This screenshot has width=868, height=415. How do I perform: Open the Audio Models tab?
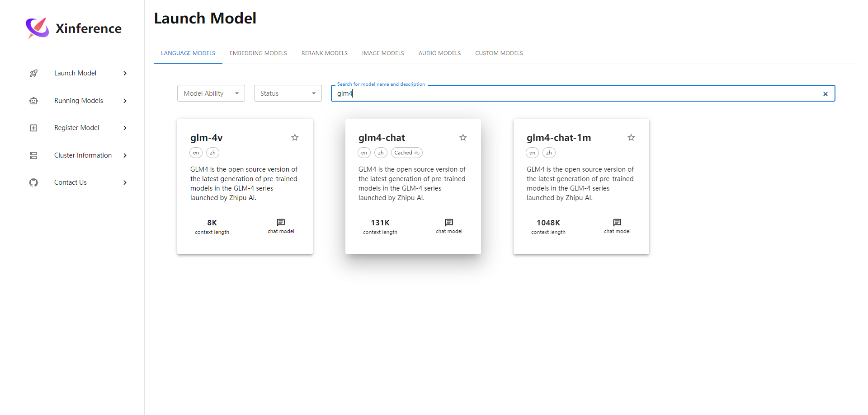439,53
